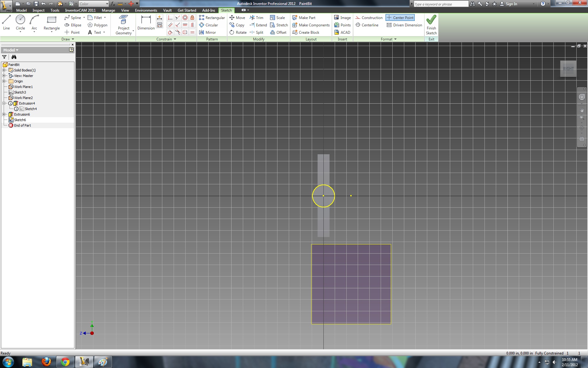The image size is (588, 368).
Task: Toggle Show Constraints icon in Constrain panel
Action: 160,25
